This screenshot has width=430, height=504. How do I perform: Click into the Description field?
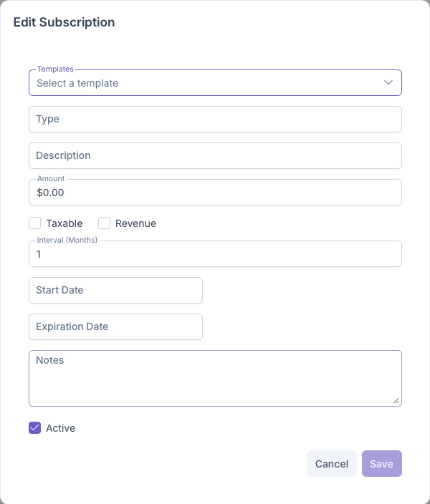(x=215, y=155)
